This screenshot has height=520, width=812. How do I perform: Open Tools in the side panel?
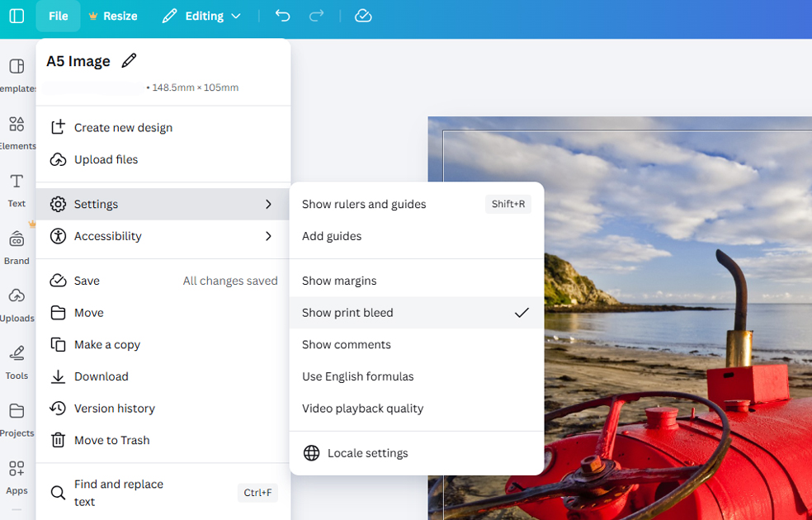coord(17,362)
